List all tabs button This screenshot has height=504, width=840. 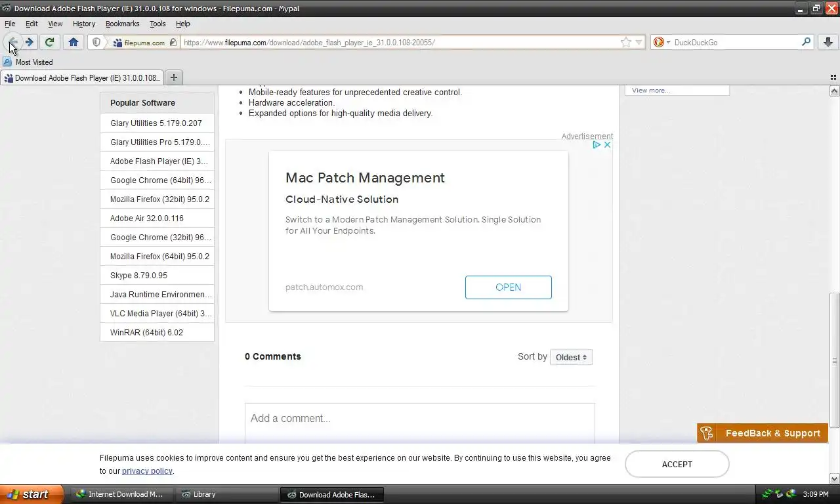833,77
